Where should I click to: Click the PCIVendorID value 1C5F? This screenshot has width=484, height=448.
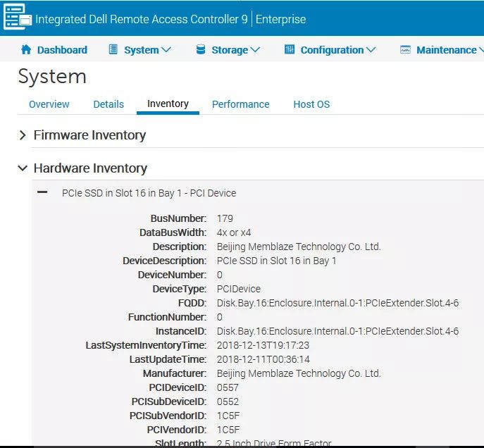[228, 430]
